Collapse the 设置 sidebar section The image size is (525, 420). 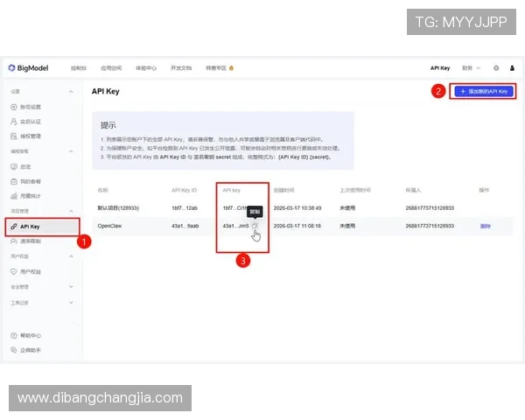[71, 91]
